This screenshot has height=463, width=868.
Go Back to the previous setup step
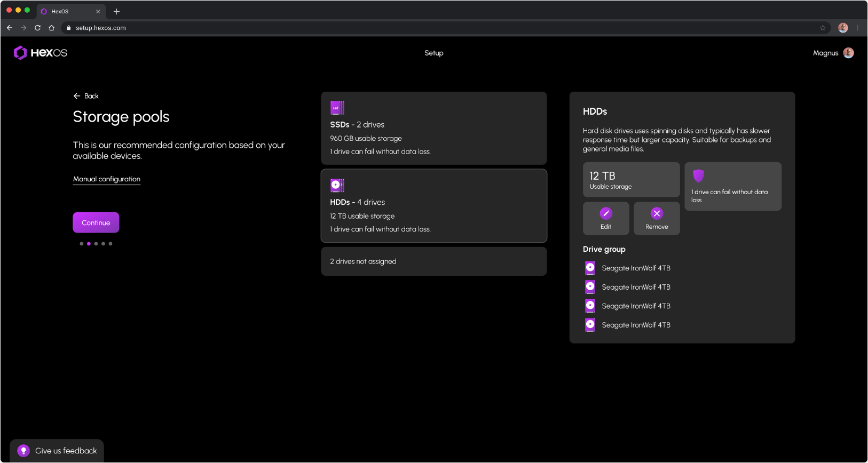tap(86, 96)
